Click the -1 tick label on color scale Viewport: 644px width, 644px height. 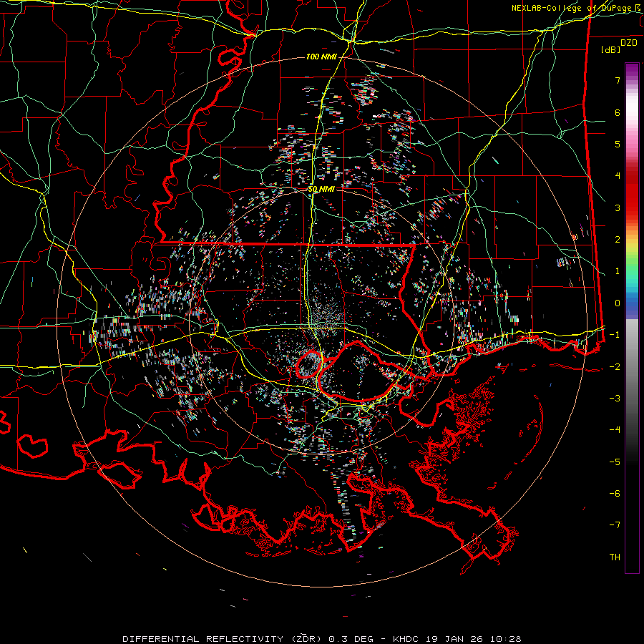point(615,335)
